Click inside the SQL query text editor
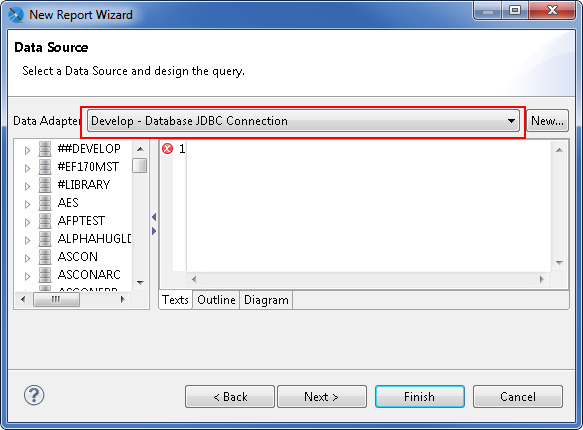This screenshot has width=583, height=430. [x=368, y=206]
